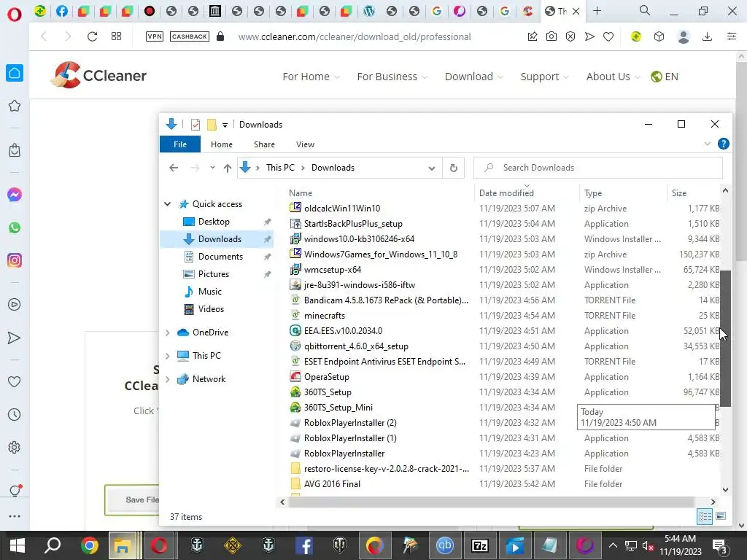Open the Share ribbon tab
Screen dimensions: 747x560
point(264,144)
